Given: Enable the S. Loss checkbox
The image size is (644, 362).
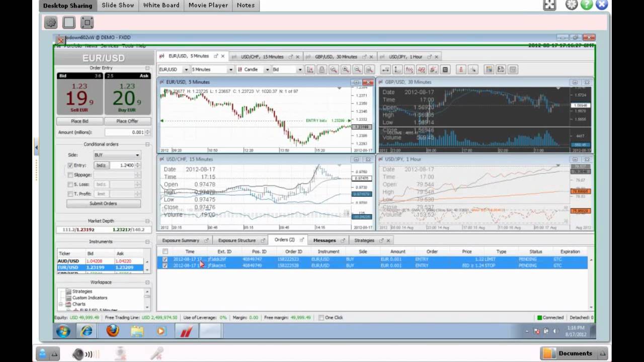Looking at the screenshot, I should click(70, 185).
